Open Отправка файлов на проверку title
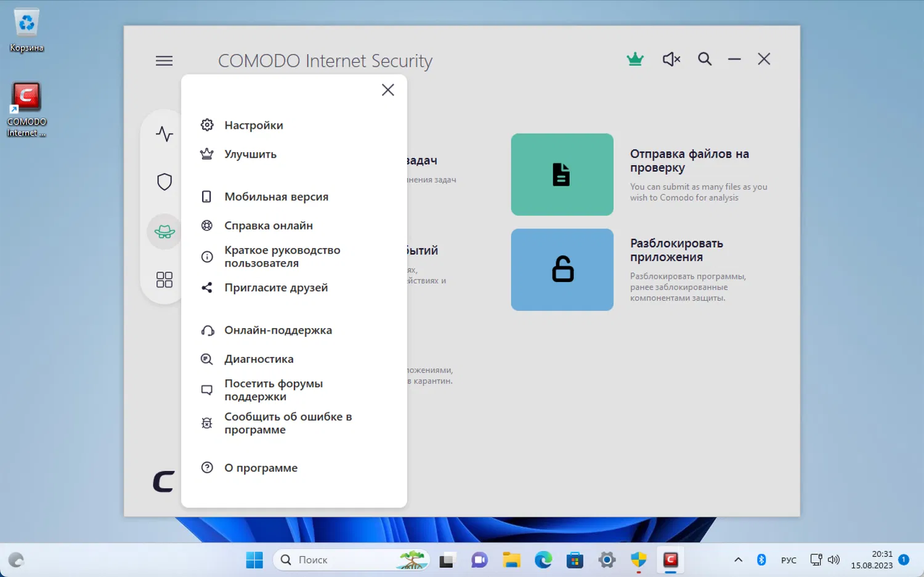Screen dimensions: 924x577 (689, 161)
